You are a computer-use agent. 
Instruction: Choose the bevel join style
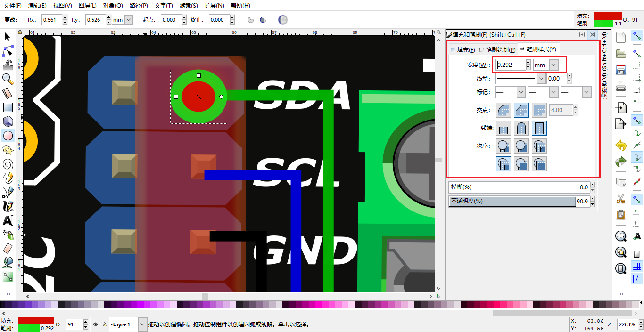(521, 110)
